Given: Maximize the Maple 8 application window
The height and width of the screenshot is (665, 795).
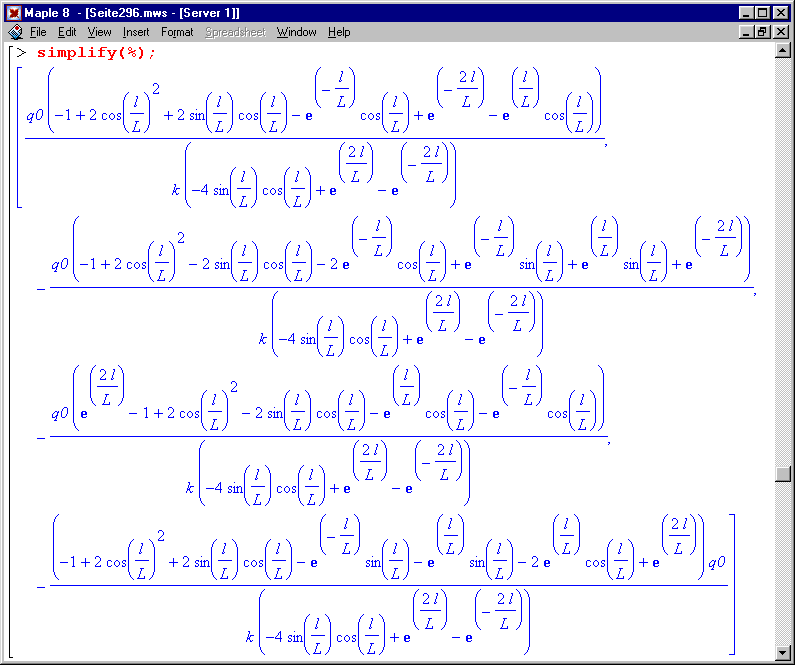Looking at the screenshot, I should click(763, 13).
